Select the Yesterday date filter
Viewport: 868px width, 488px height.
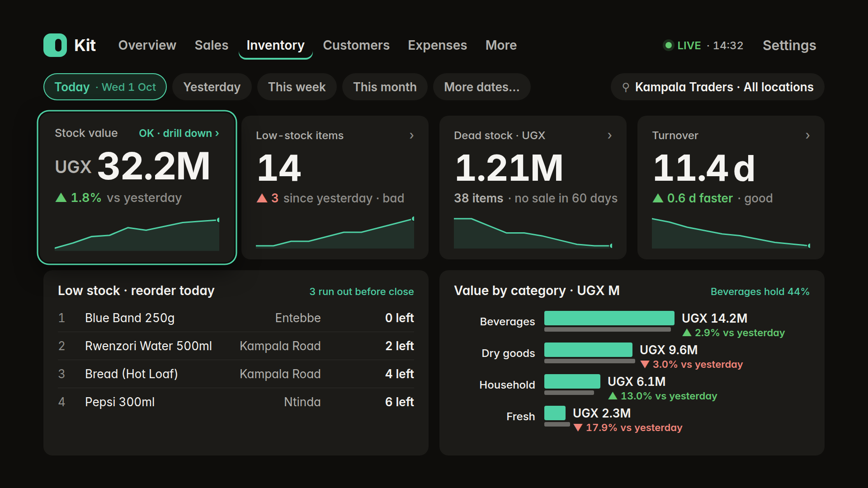[212, 87]
